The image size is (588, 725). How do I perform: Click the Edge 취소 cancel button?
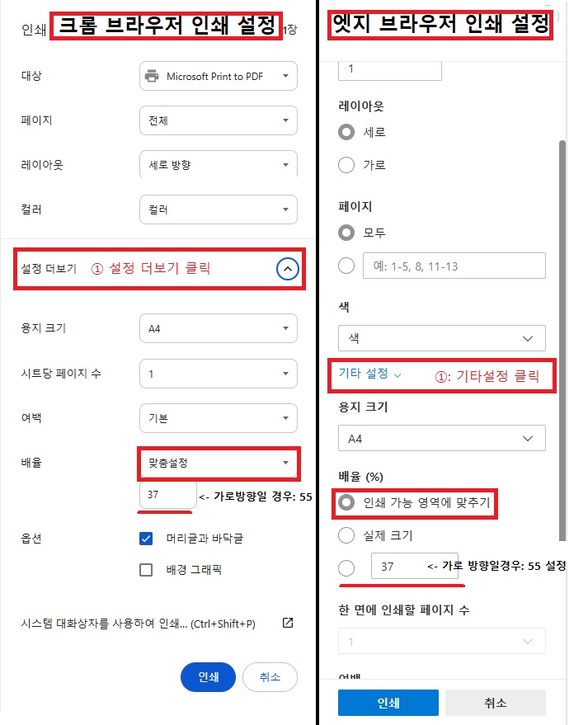[496, 703]
